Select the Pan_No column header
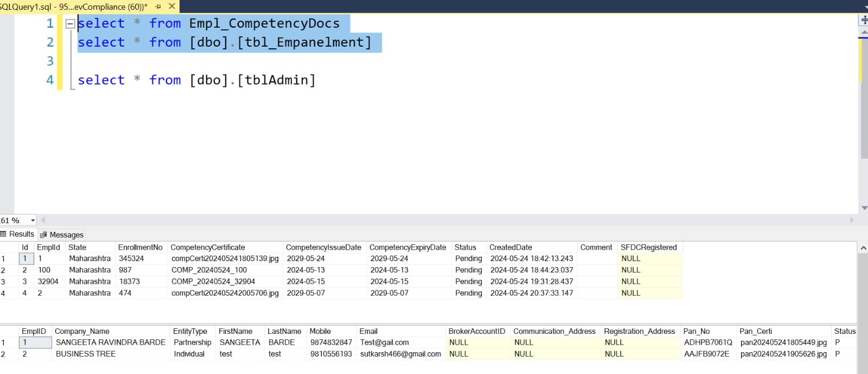The height and width of the screenshot is (374, 868). coord(696,331)
